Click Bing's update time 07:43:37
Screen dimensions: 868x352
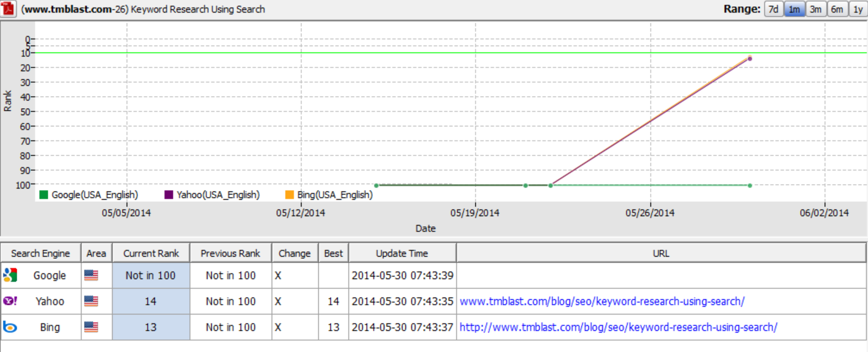403,327
